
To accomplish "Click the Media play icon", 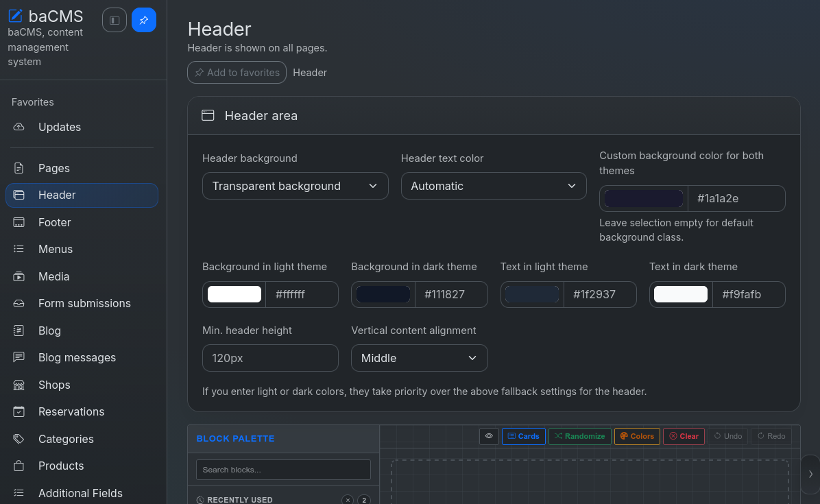I will pos(19,276).
